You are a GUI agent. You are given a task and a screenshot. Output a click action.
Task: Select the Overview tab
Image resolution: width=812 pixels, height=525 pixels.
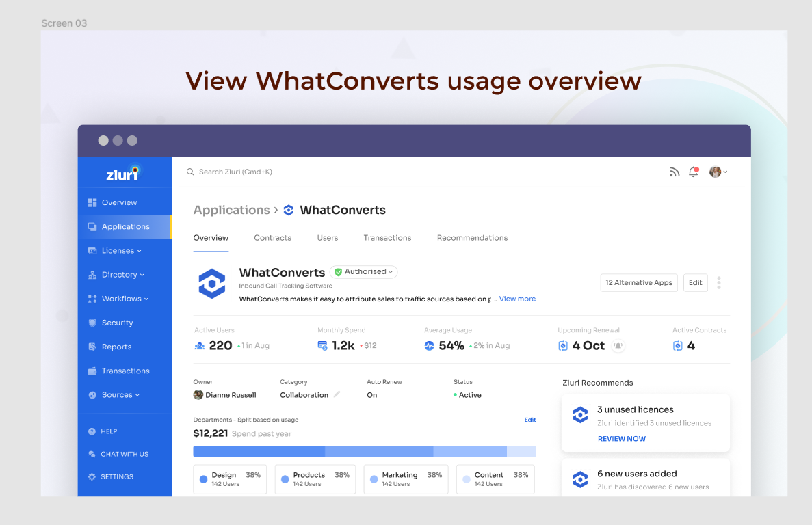tap(211, 238)
